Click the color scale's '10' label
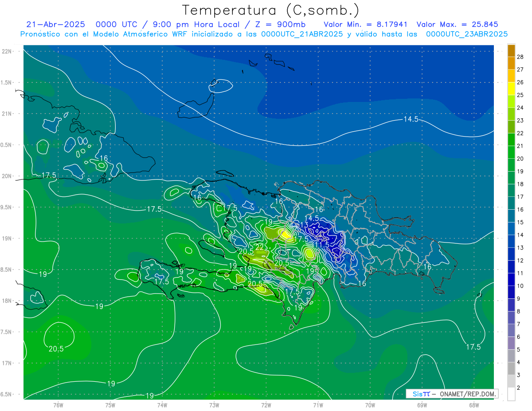 pyautogui.click(x=520, y=286)
